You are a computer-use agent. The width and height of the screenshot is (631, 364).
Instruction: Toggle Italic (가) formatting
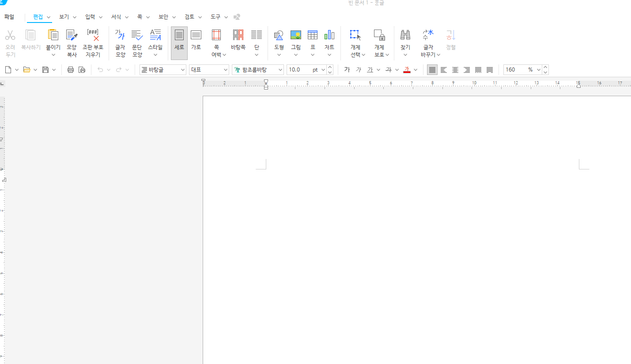click(359, 70)
